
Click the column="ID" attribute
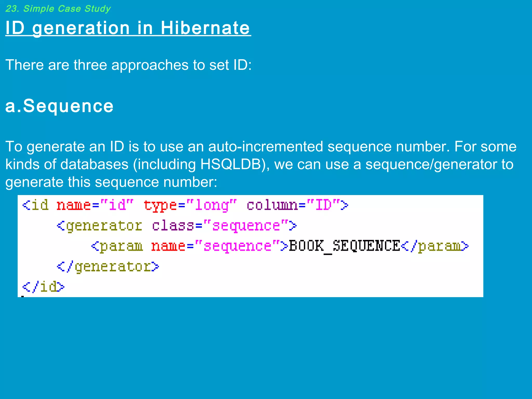pos(294,205)
